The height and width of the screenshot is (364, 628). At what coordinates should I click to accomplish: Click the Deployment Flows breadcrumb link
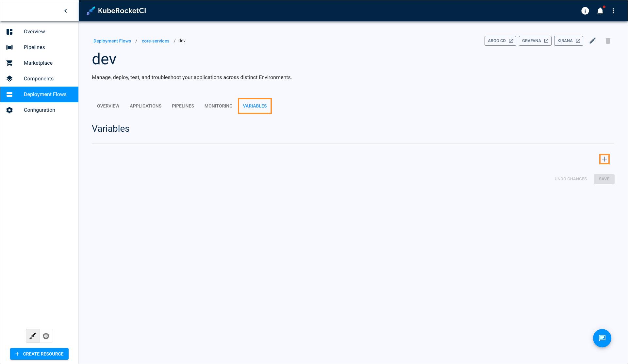[112, 41]
